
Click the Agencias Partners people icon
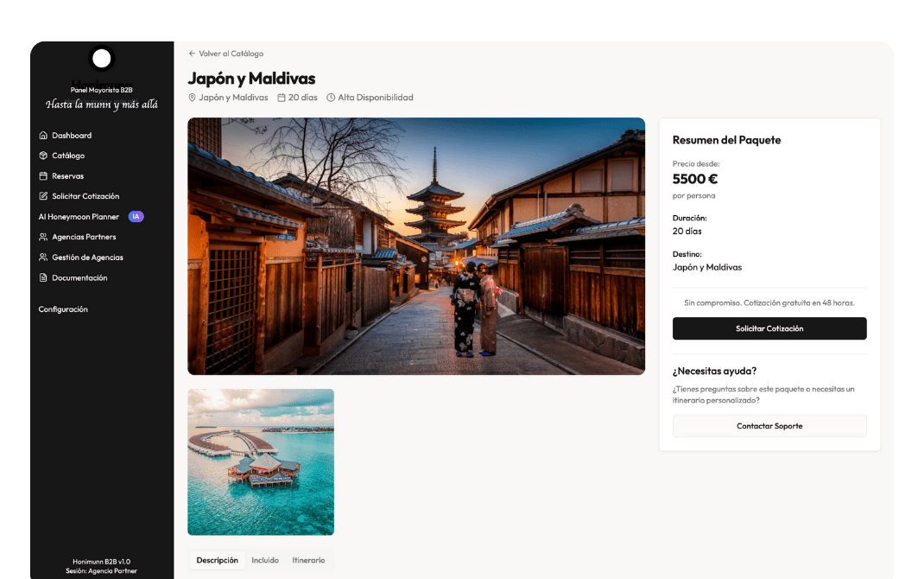tap(43, 237)
